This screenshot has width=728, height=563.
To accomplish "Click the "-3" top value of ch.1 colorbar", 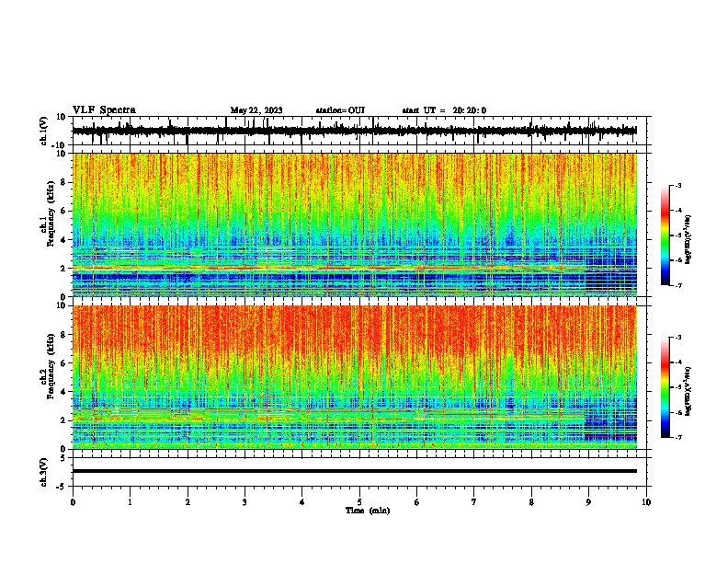I will 678,185.
